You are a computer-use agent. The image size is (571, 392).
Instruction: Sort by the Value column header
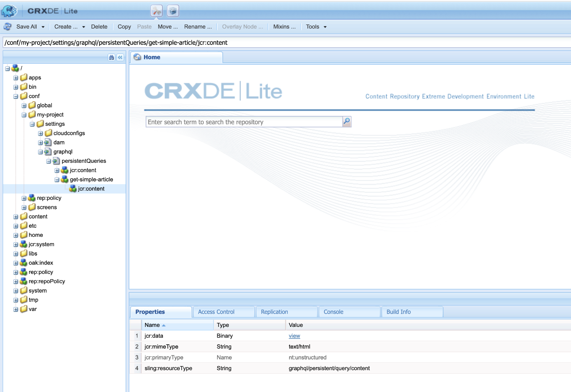[x=428, y=325]
